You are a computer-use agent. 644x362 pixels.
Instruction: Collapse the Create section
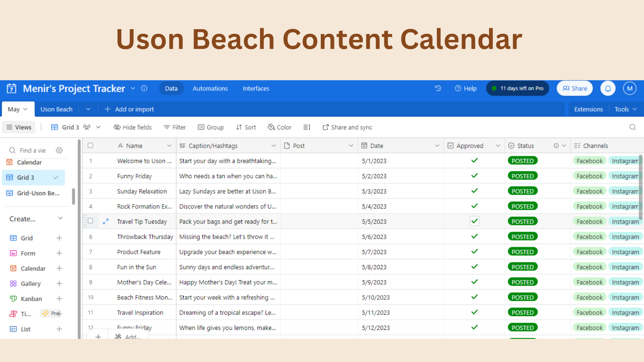60,219
